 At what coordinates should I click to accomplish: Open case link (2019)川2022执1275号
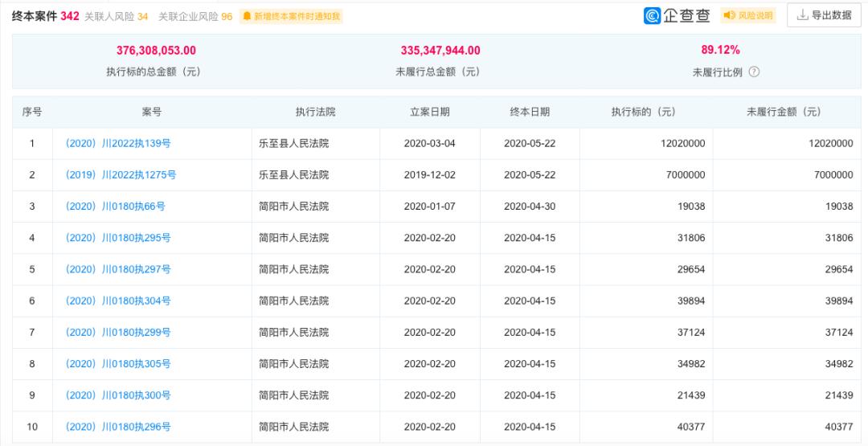(x=121, y=175)
